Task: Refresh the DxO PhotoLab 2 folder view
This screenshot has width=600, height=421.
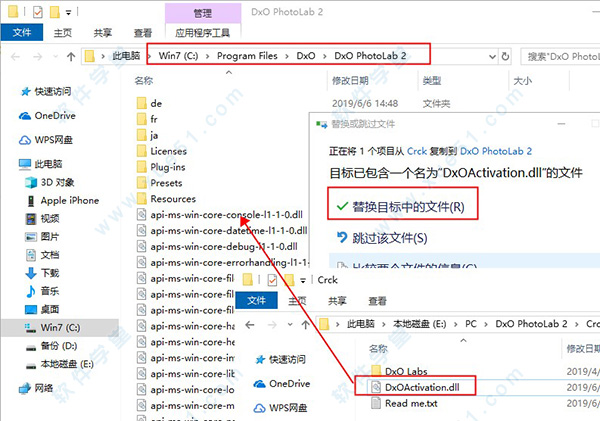Action: pyautogui.click(x=505, y=57)
